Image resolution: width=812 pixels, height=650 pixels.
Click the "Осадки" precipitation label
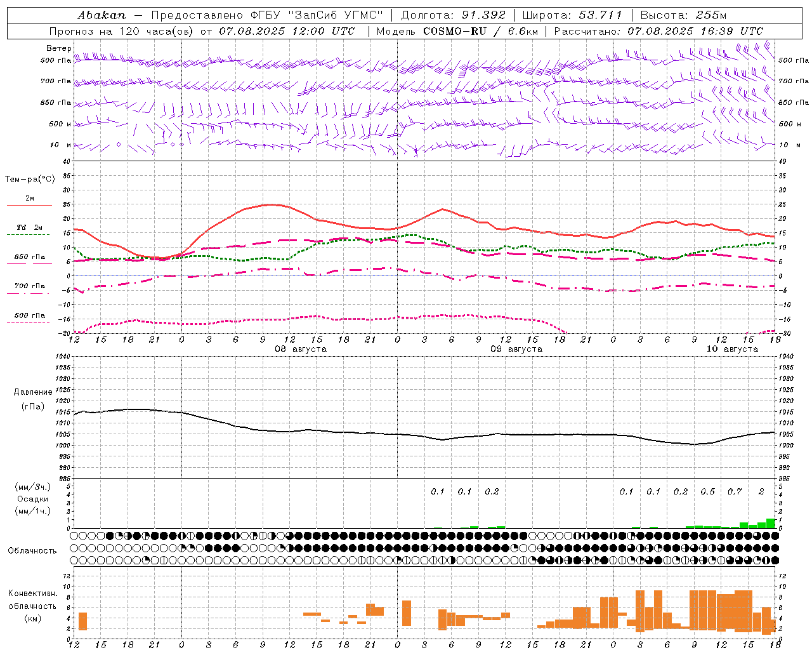(33, 499)
